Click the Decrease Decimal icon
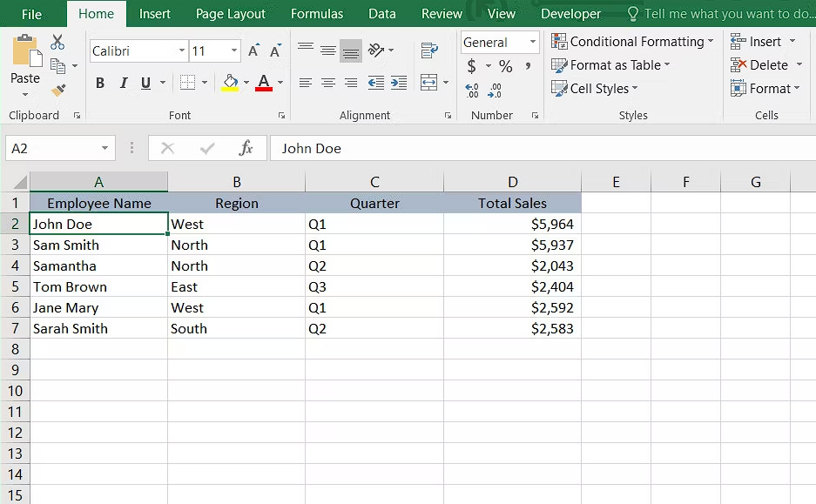This screenshot has width=816, height=504. tap(496, 89)
